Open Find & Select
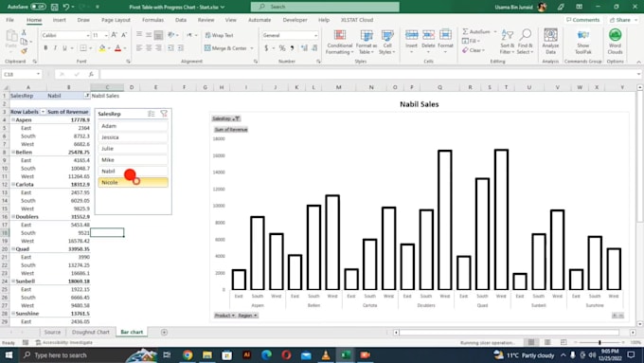Screen dimensions: 644x363 tap(526, 42)
